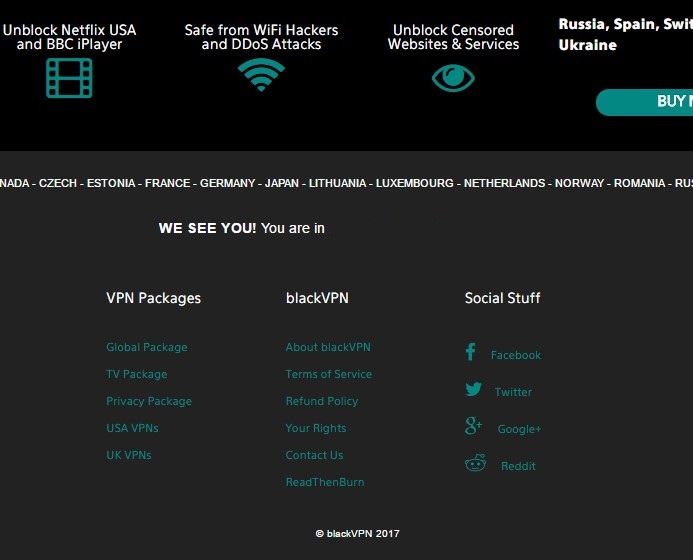Open the Contact Us link

(314, 455)
